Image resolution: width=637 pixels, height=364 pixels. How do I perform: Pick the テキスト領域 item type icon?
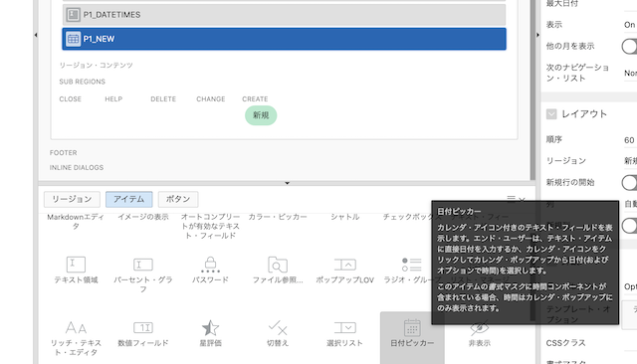coord(76,265)
